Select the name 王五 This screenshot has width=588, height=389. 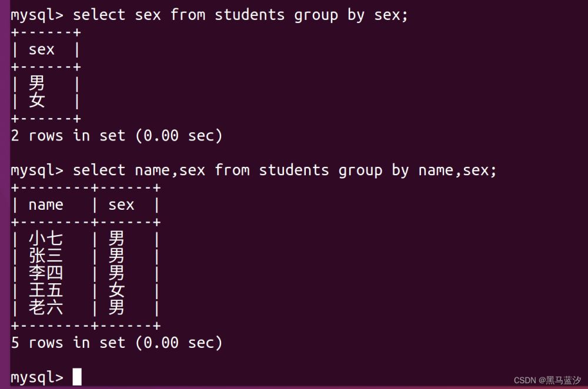pos(46,290)
